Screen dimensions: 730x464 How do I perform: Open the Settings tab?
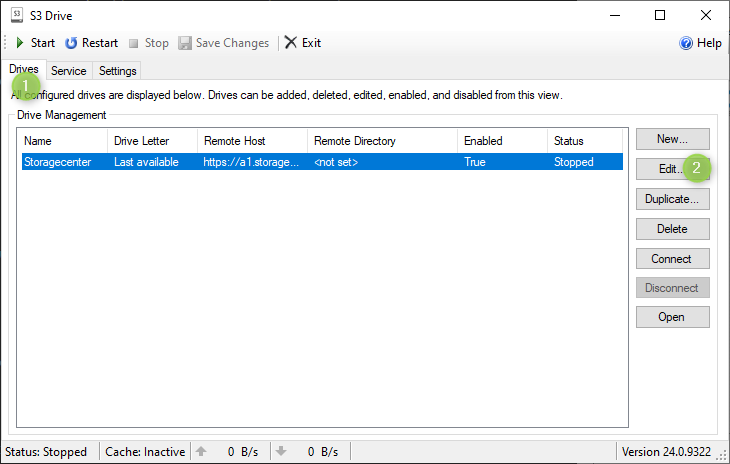[117, 71]
